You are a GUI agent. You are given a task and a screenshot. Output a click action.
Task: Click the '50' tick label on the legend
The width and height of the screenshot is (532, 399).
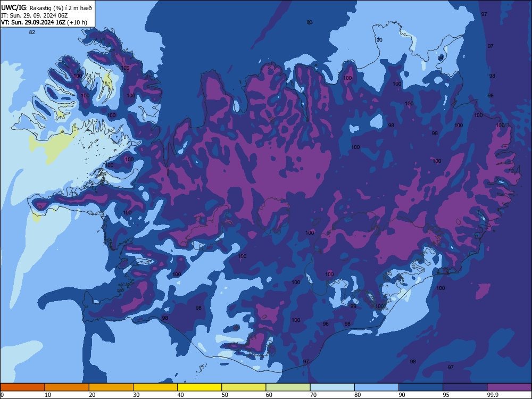click(x=225, y=395)
